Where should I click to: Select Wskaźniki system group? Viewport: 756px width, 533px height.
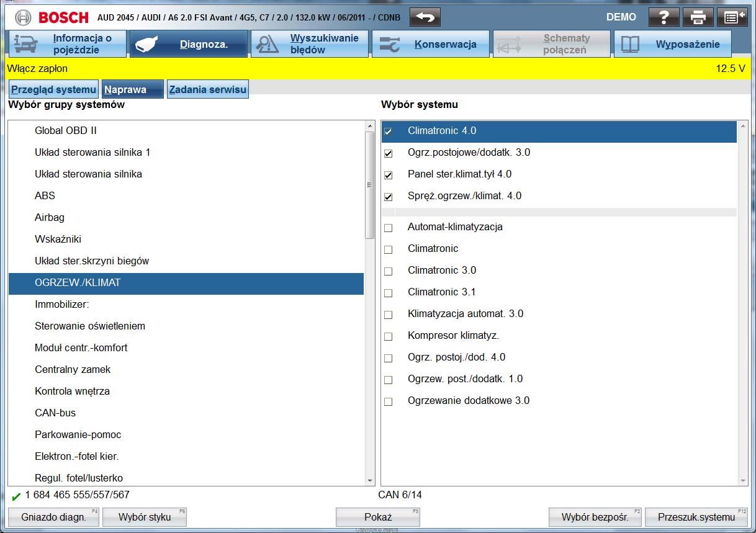[186, 239]
